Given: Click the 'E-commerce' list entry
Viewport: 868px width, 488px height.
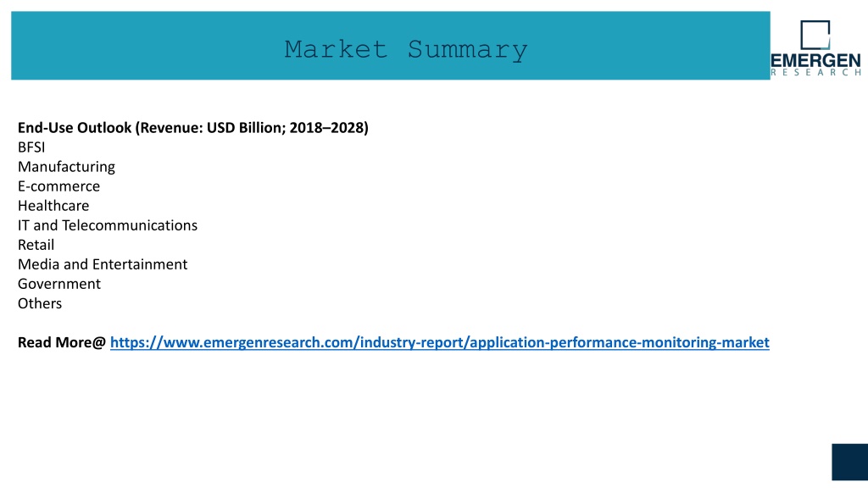Looking at the screenshot, I should coord(58,186).
